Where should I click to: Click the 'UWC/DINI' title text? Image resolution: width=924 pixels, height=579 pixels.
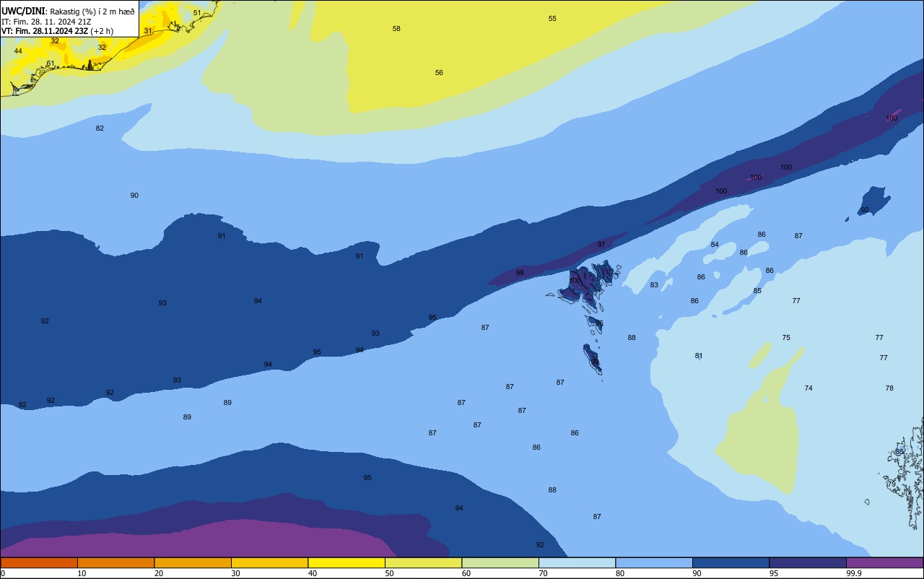22,12
